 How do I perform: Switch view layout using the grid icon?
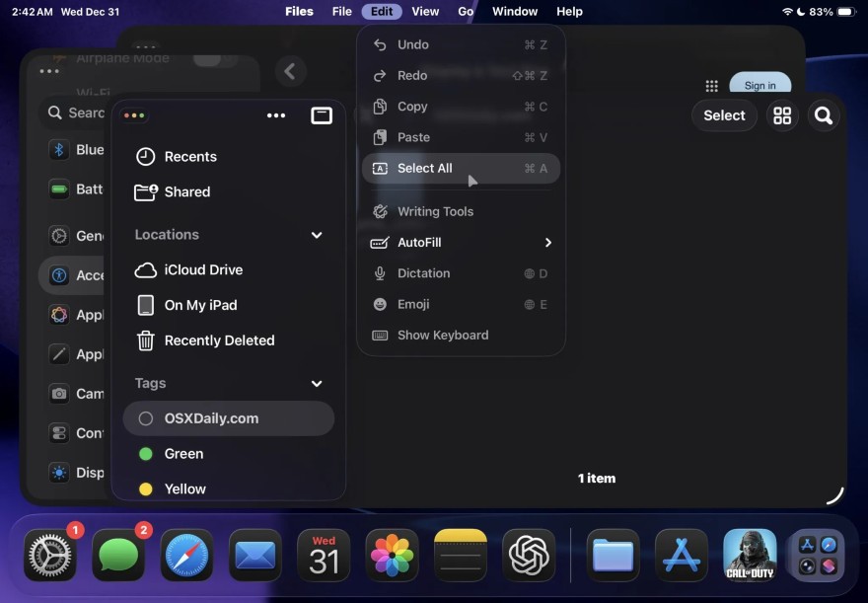pos(782,115)
